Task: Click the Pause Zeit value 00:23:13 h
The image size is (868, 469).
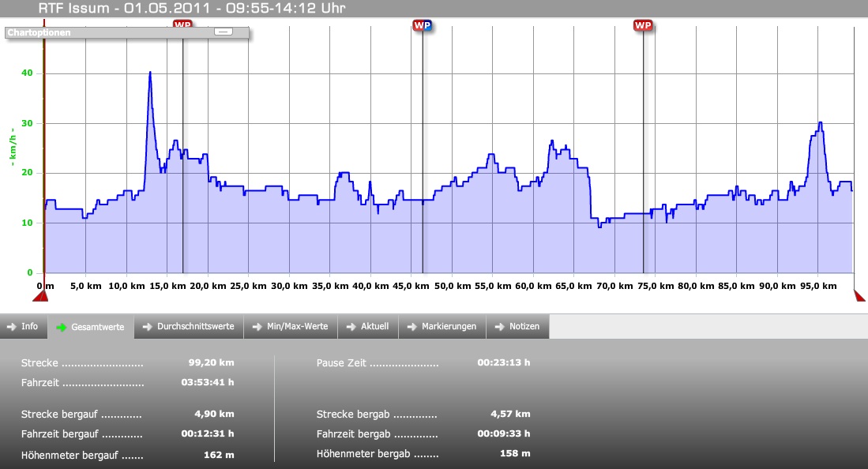Action: (503, 363)
